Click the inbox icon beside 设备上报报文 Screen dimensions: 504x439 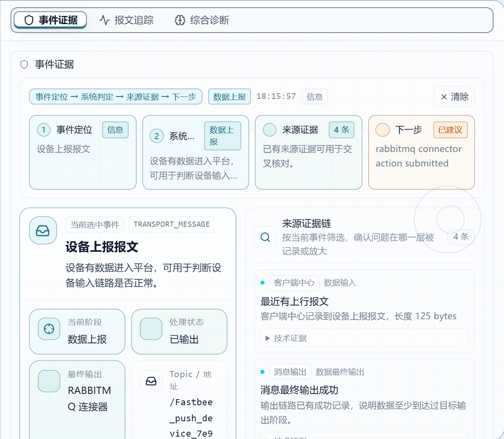coord(43,230)
